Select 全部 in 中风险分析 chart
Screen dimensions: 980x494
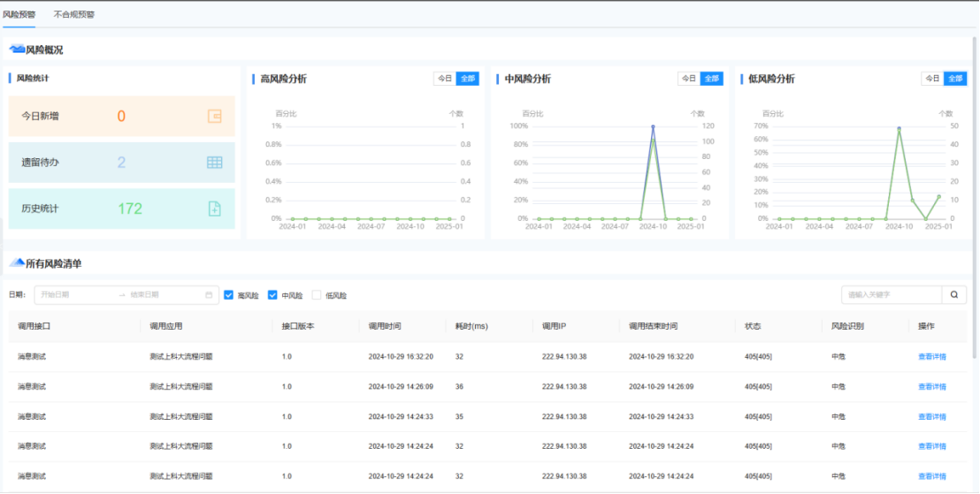[x=711, y=79]
